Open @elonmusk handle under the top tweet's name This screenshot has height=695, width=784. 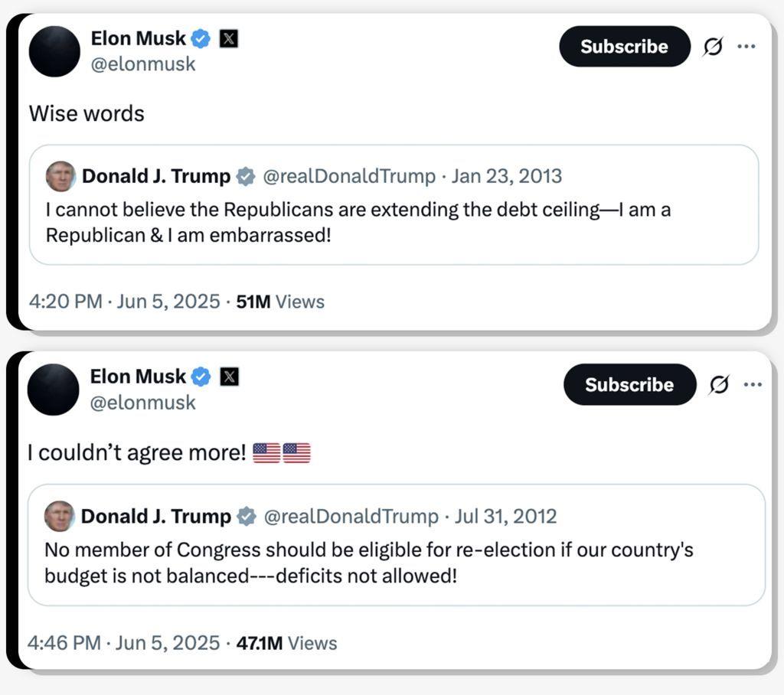pyautogui.click(x=143, y=64)
